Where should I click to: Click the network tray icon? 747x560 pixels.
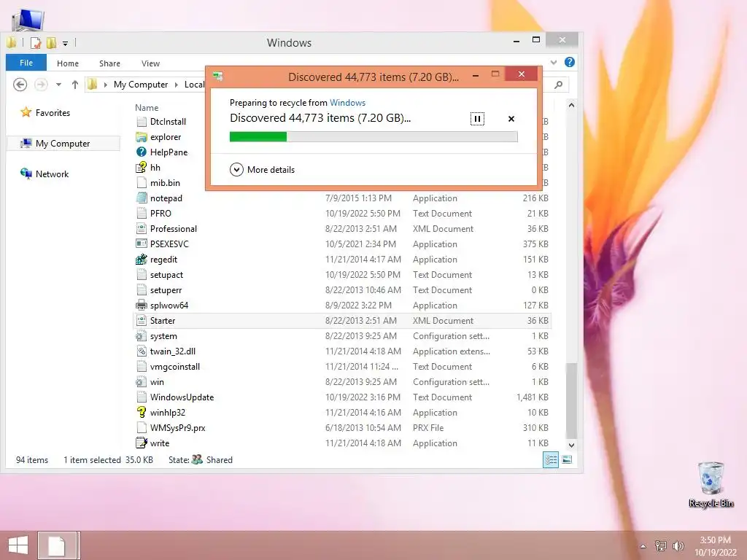tap(661, 545)
